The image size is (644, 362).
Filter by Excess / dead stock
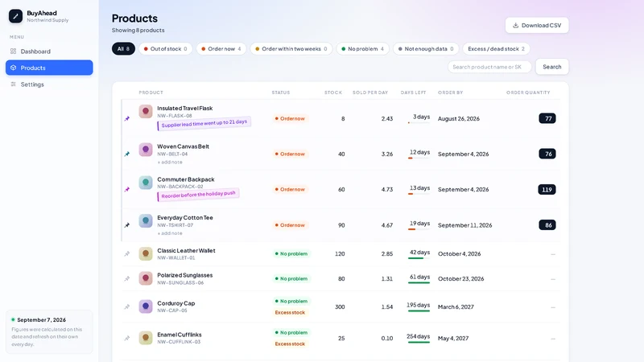(496, 49)
